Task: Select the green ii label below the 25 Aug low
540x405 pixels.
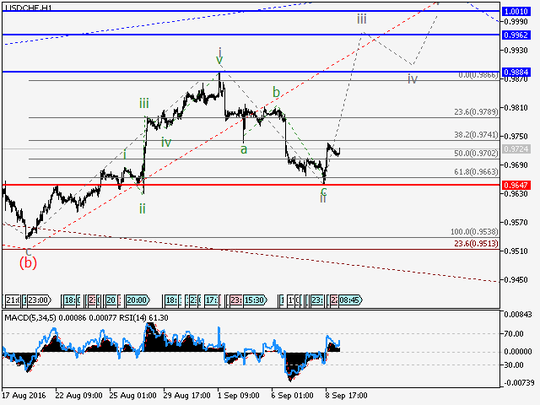Action: 142,208
